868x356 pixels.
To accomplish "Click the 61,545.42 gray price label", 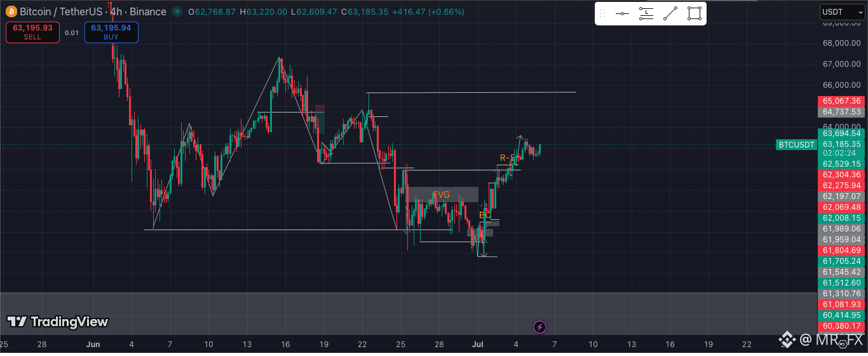I will [841, 272].
